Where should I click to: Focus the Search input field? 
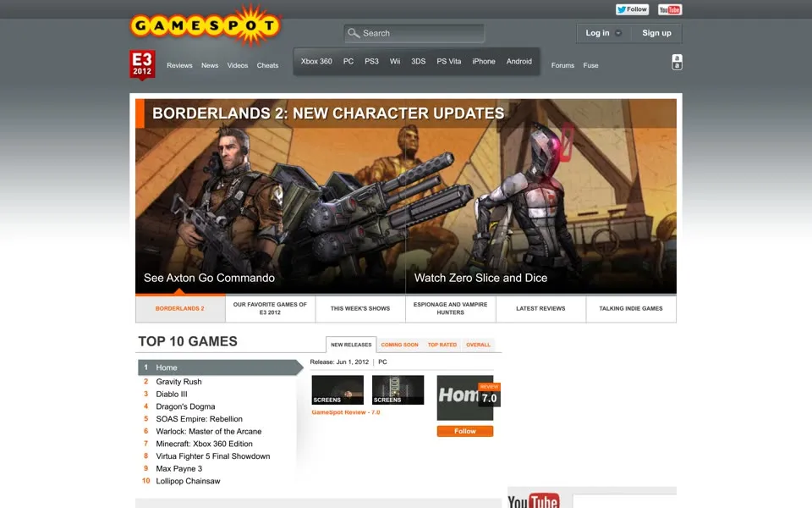[x=414, y=33]
